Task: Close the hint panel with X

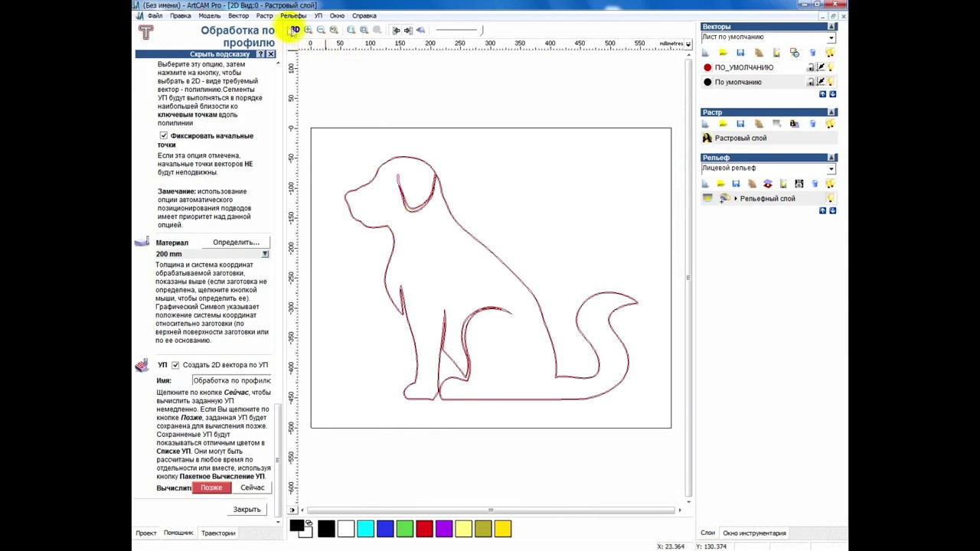Action: (271, 54)
